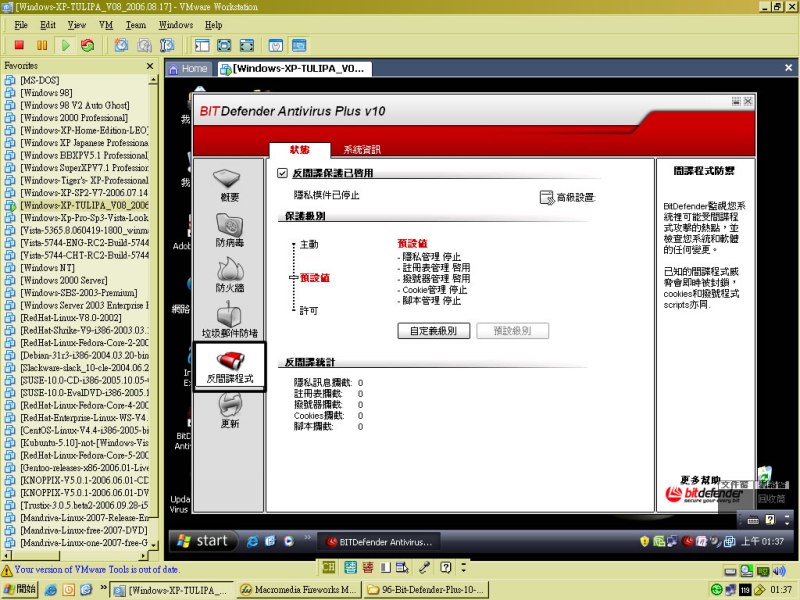Select [MS-DOS] in Favorites
Screen dimensions: 800x600
pyautogui.click(x=40, y=80)
